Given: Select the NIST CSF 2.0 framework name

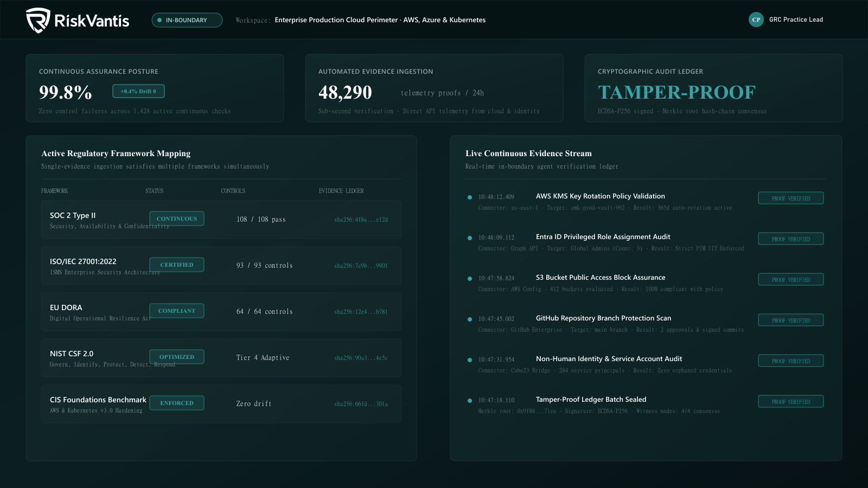Looking at the screenshot, I should (72, 354).
